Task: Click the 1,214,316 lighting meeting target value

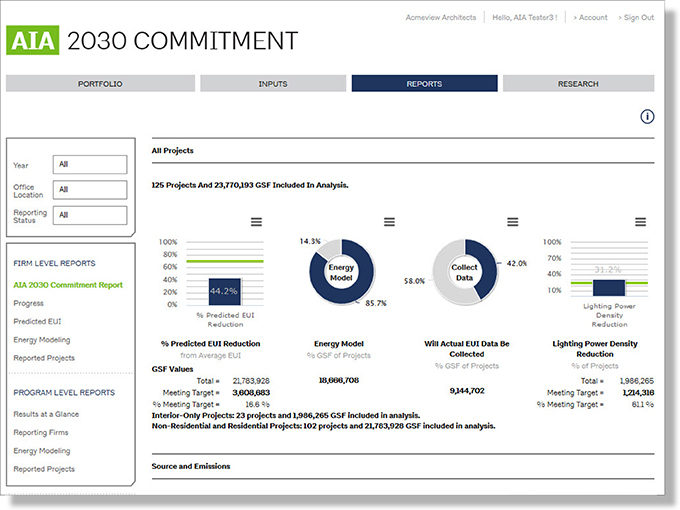Action: point(638,392)
